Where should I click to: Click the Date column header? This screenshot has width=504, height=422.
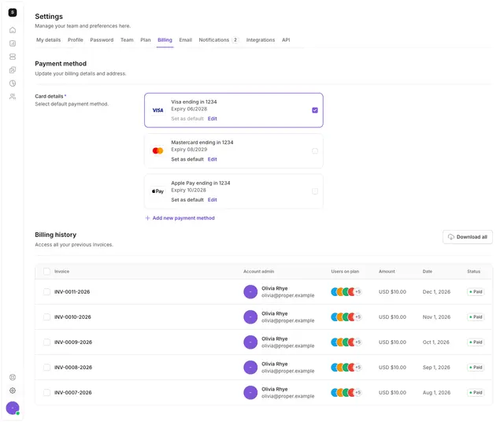click(428, 272)
